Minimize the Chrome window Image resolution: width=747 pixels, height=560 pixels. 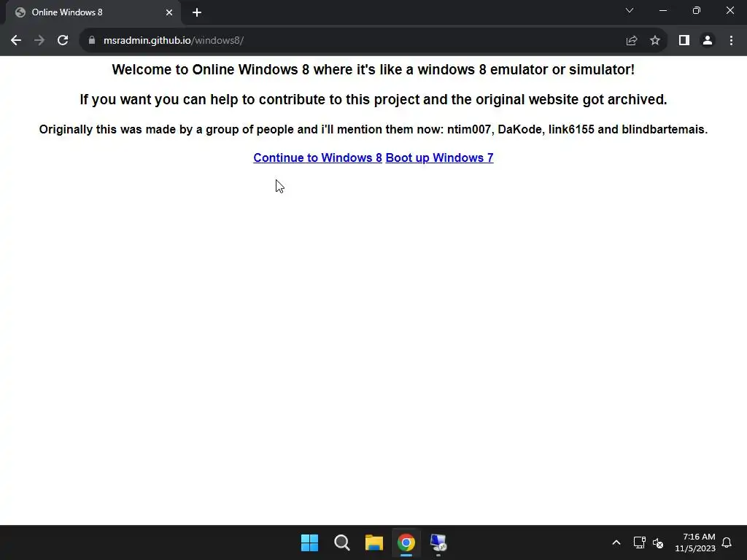click(x=662, y=10)
